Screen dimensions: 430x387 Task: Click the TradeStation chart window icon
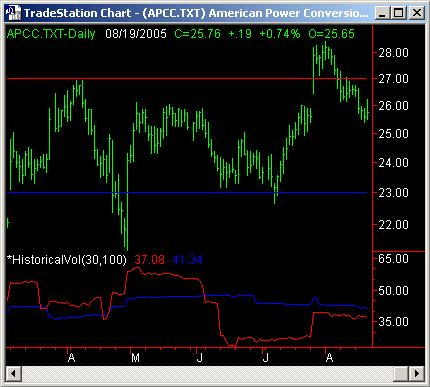click(x=14, y=13)
